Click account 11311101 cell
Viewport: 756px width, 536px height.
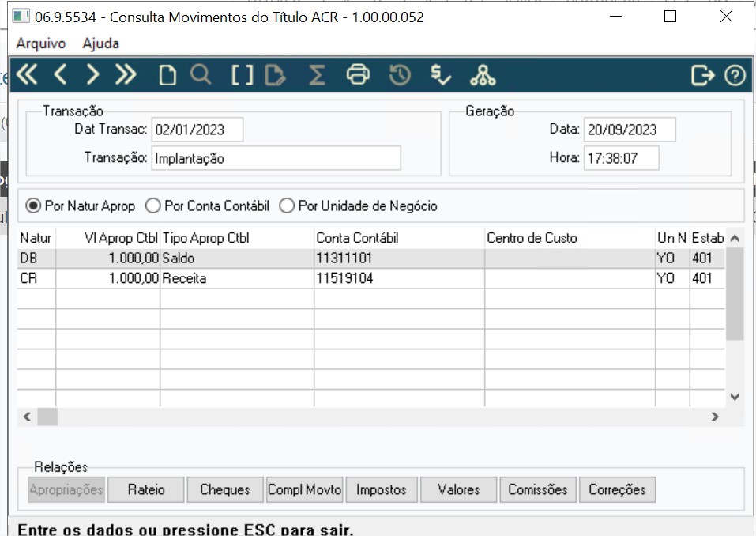(399, 259)
